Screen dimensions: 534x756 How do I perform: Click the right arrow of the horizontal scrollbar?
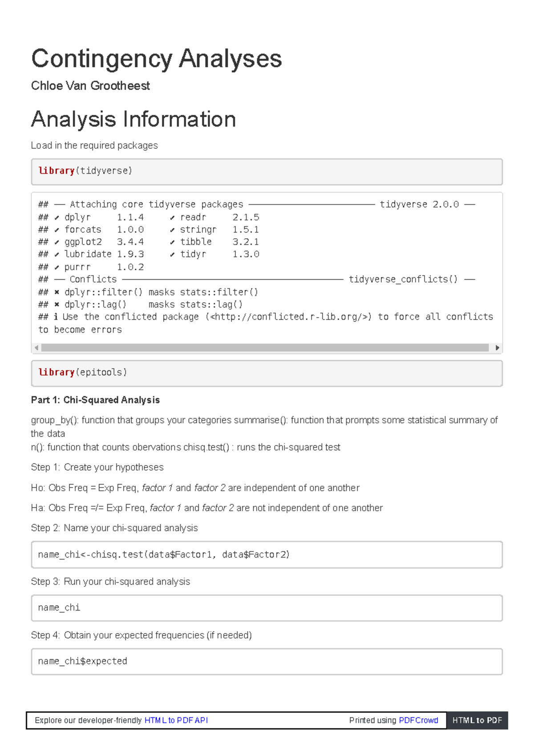point(497,348)
